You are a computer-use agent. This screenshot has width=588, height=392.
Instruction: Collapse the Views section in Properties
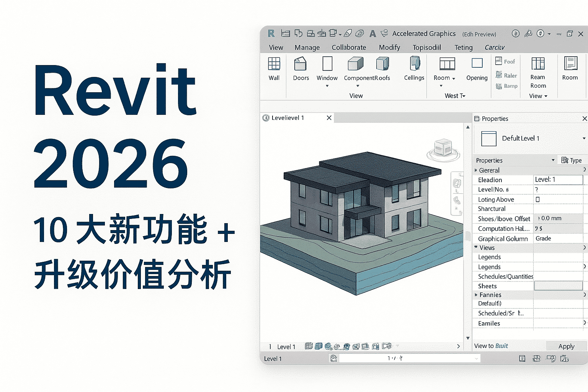(x=476, y=248)
